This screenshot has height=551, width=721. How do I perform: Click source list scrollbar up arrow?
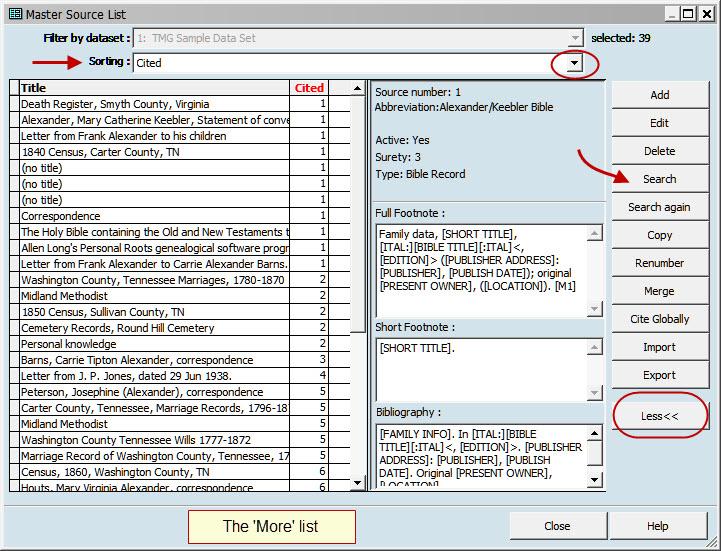pos(357,88)
